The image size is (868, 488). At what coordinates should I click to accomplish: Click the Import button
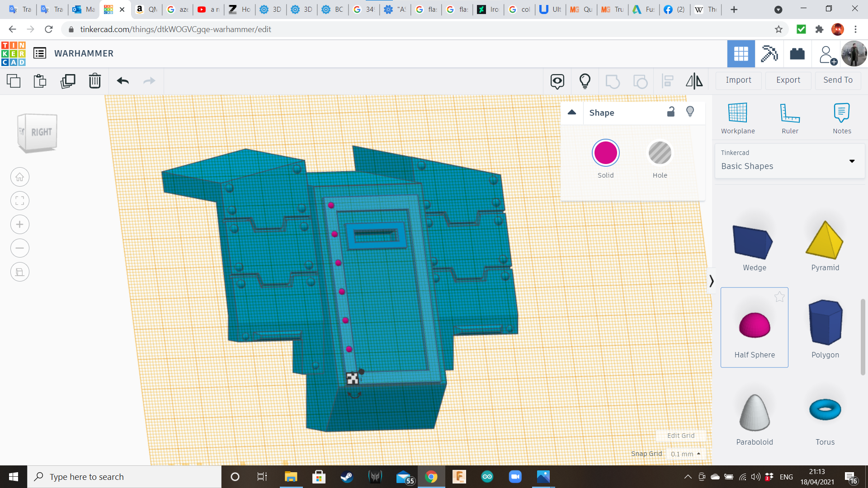[738, 80]
